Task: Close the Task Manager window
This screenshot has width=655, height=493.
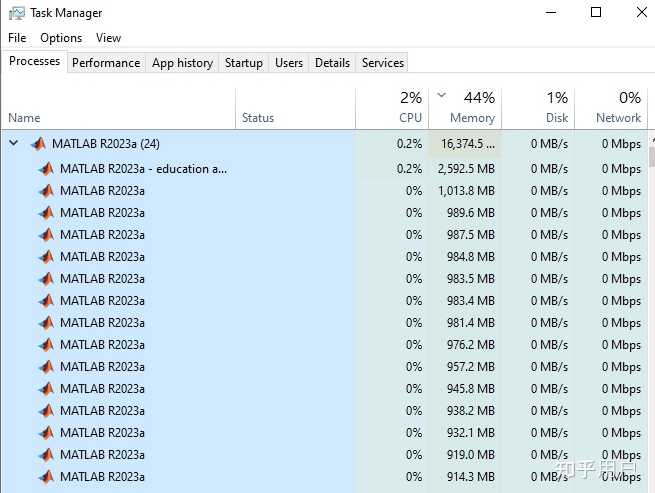Action: pyautogui.click(x=642, y=12)
